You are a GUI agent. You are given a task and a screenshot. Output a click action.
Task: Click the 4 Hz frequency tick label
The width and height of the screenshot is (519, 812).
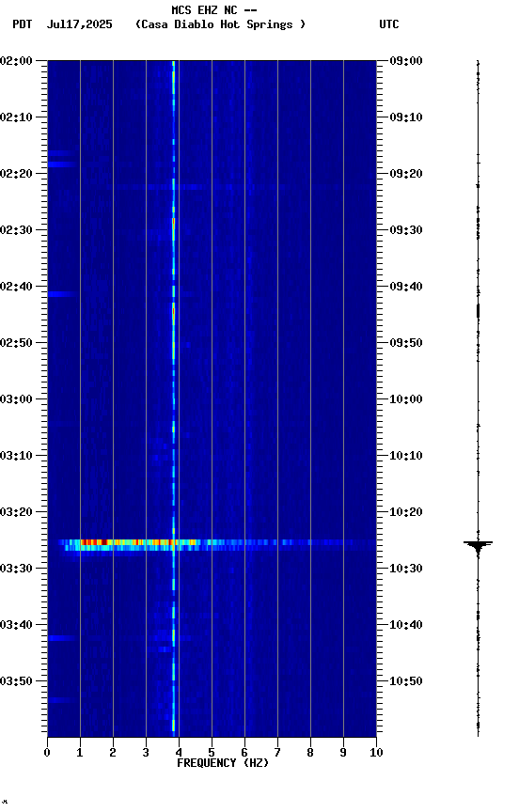179,753
